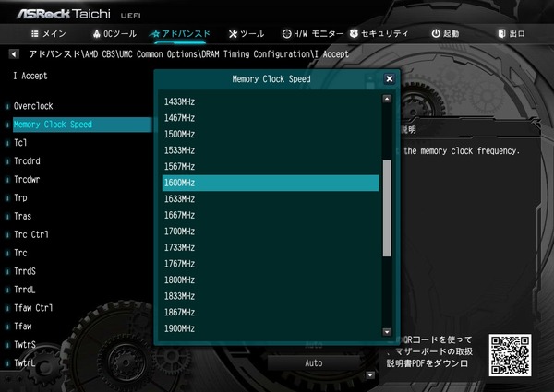
Task: Pick the 1867MHz speed
Action: coord(271,313)
